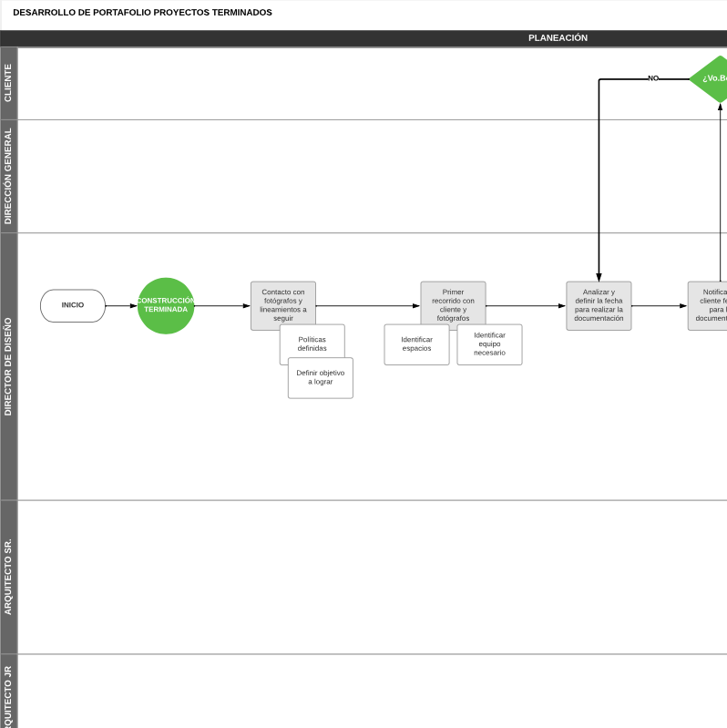
Task: Select the 'Analizar y definir la fecha' step
Action: coord(599,305)
